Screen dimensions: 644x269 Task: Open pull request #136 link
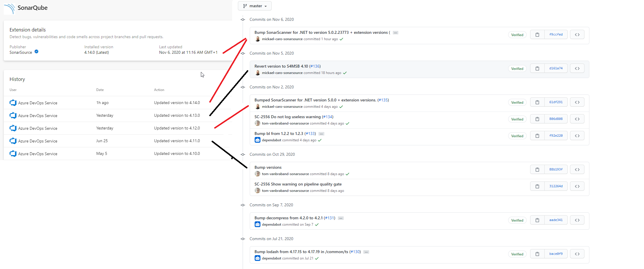coord(315,66)
